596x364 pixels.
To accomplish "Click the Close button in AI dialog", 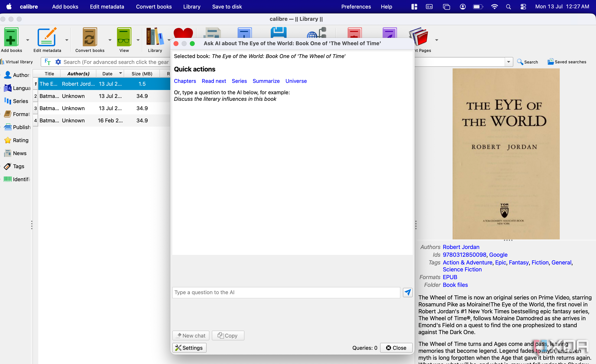I will pos(396,348).
